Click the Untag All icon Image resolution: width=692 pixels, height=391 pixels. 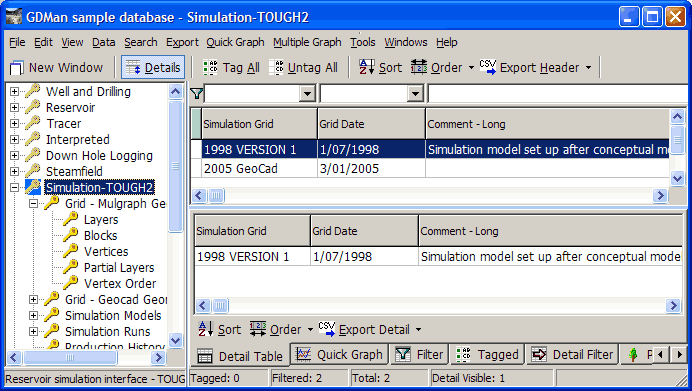pos(276,68)
